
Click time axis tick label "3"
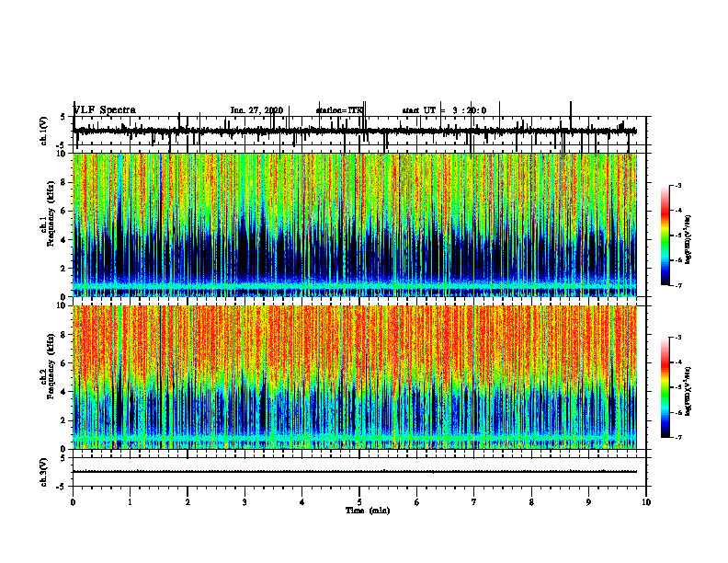pyautogui.click(x=245, y=502)
